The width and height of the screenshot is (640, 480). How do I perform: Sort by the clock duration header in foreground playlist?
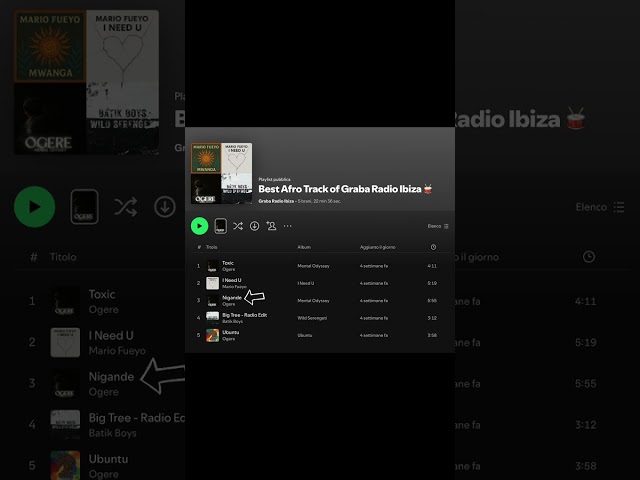(433, 247)
